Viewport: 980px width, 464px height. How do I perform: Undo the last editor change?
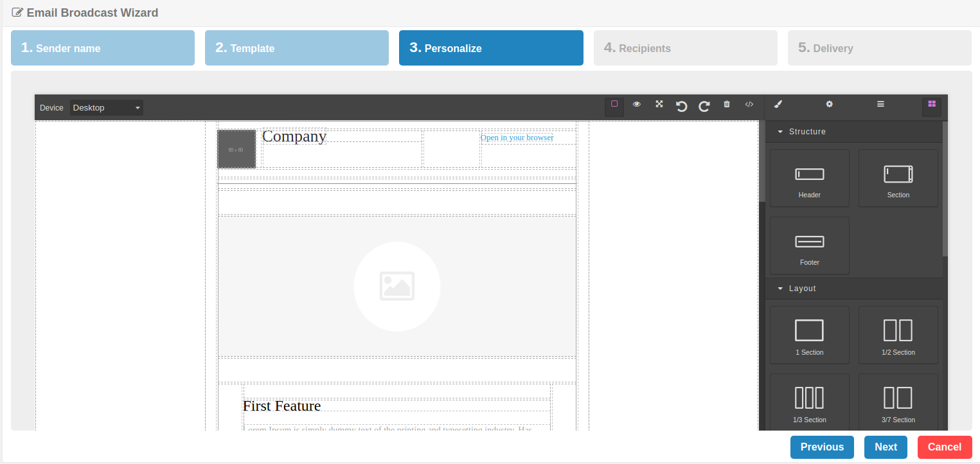[x=682, y=107]
